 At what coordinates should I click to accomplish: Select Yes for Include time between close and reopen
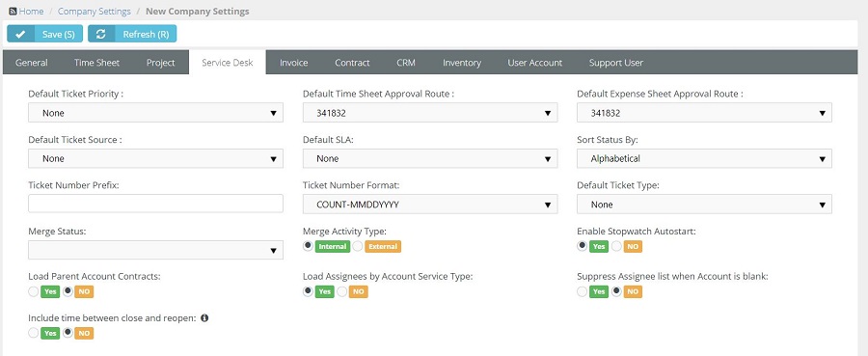pos(33,333)
